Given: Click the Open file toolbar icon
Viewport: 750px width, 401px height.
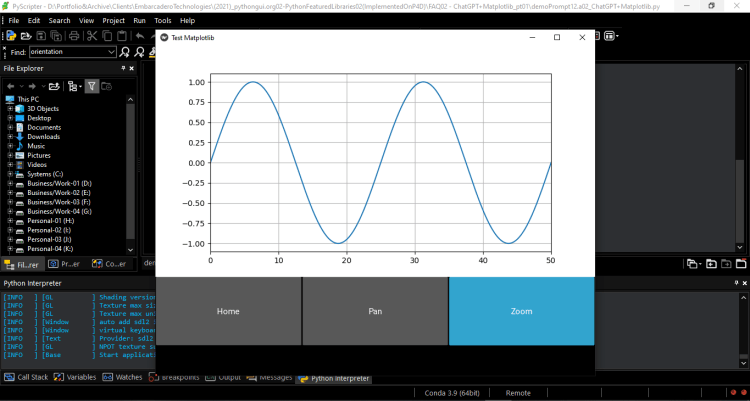Looking at the screenshot, I should pyautogui.click(x=26, y=36).
